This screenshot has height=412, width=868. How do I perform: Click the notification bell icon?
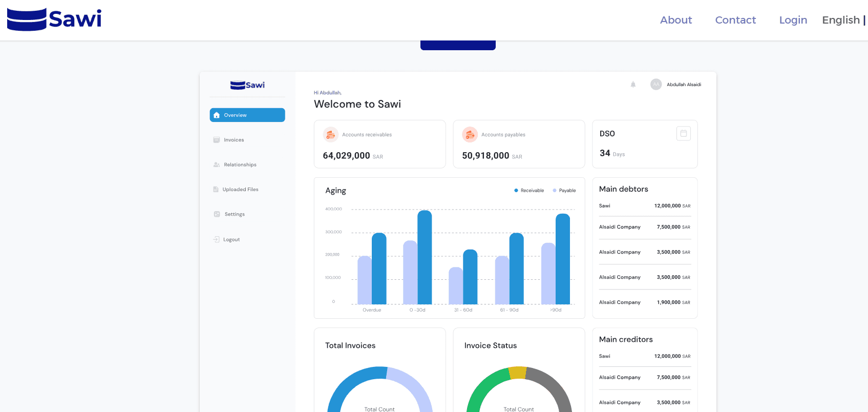point(633,85)
